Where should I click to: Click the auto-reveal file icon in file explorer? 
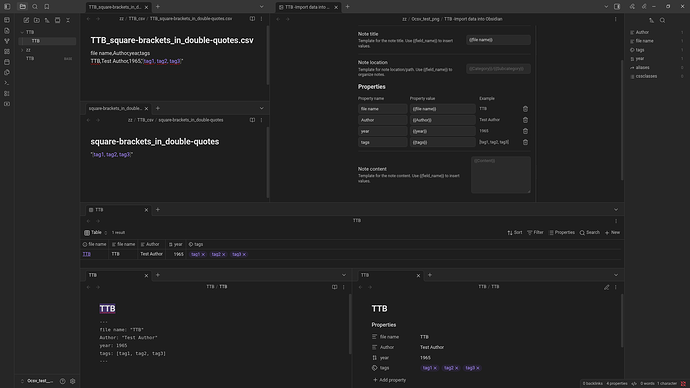tap(58, 20)
